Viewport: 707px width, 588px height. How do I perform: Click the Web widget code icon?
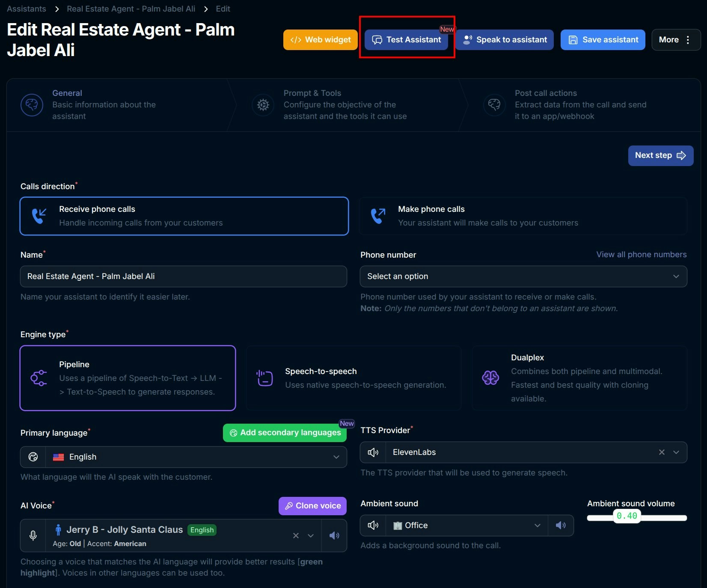[x=295, y=40]
